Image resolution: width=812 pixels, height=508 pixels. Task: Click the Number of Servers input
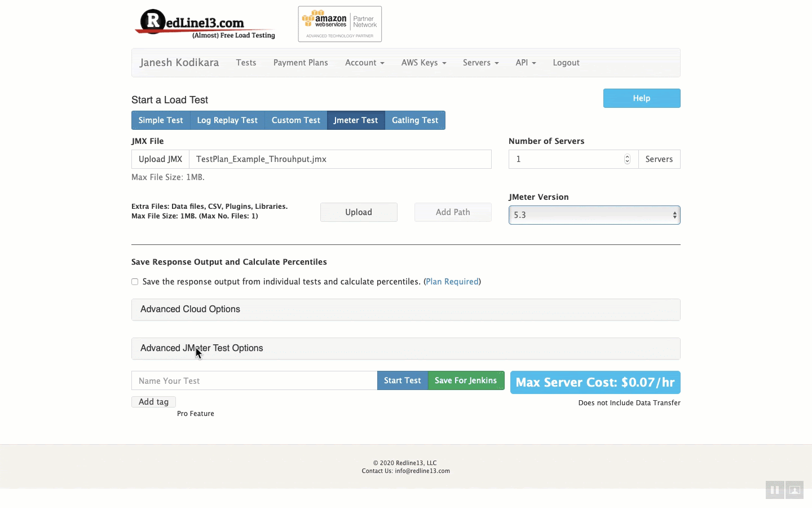pos(573,159)
